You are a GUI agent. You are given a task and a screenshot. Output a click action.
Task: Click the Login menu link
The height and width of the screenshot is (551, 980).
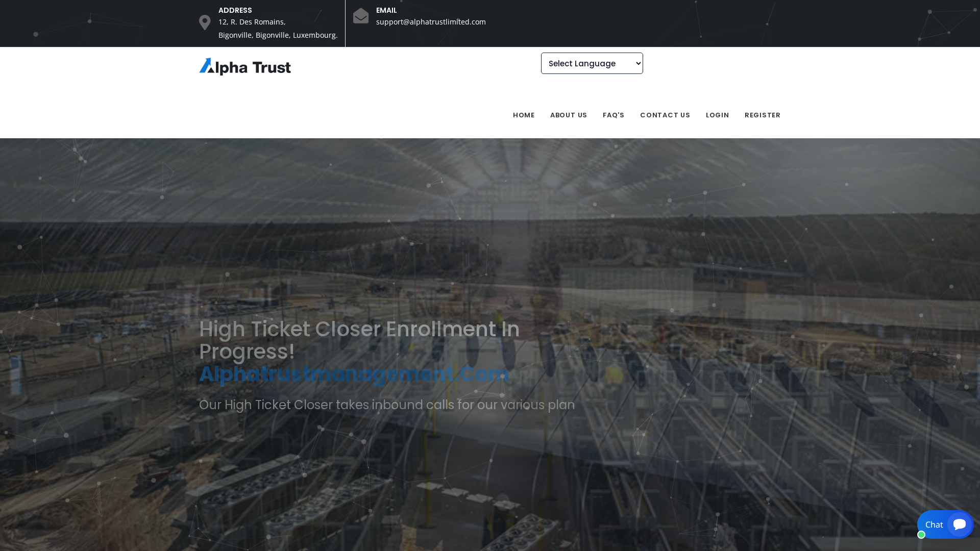pyautogui.click(x=718, y=115)
